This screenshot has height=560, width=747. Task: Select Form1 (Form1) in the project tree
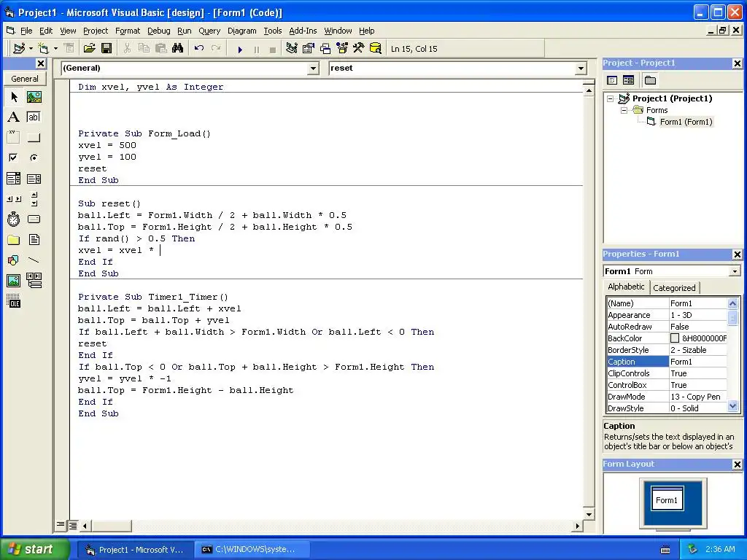(x=686, y=122)
